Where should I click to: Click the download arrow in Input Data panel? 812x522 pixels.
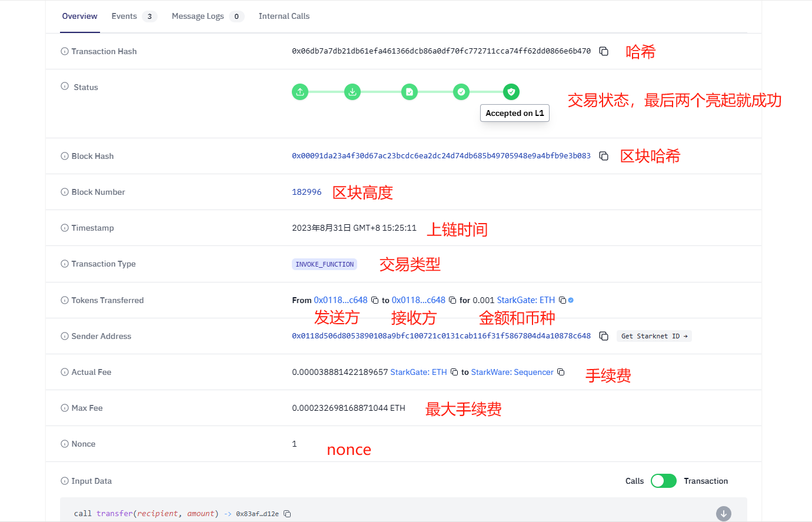click(723, 513)
